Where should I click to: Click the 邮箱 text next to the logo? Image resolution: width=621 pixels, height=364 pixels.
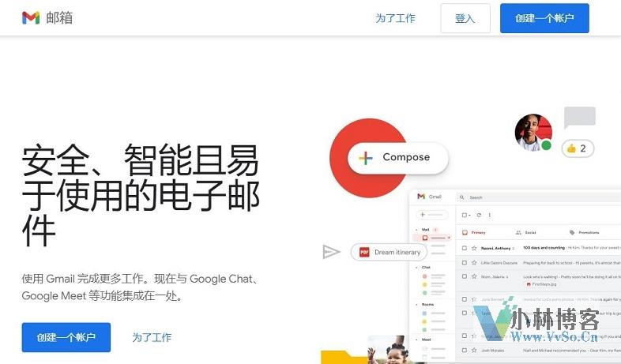click(59, 18)
